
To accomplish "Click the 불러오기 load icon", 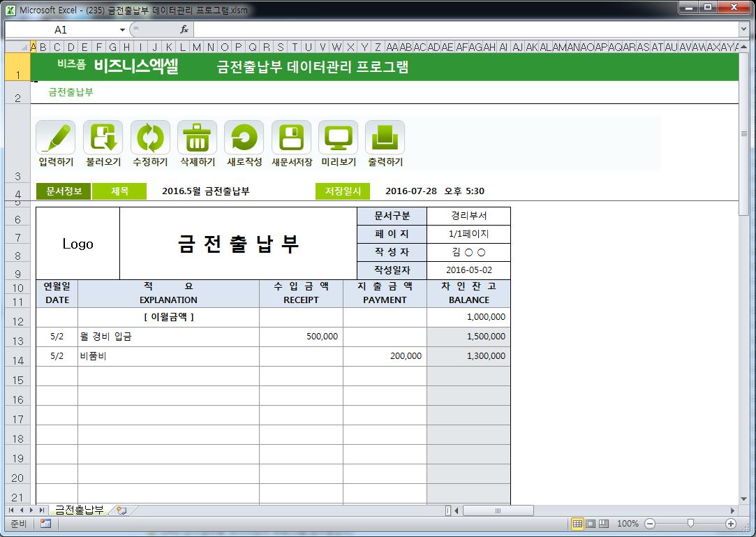I will (x=103, y=138).
